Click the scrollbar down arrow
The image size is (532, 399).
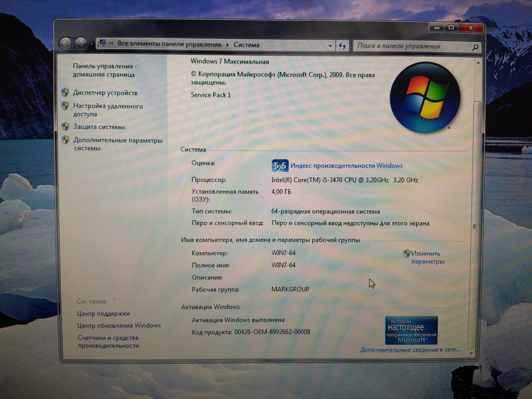[471, 353]
